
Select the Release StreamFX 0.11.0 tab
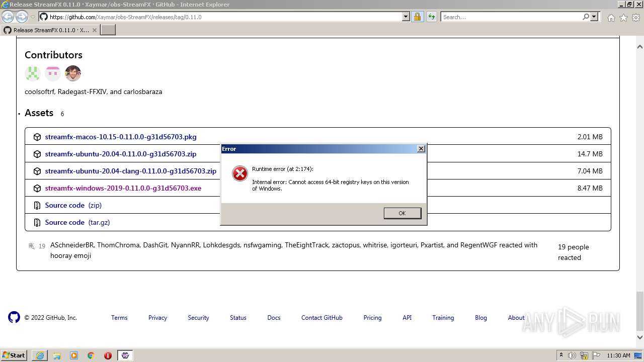click(x=49, y=30)
